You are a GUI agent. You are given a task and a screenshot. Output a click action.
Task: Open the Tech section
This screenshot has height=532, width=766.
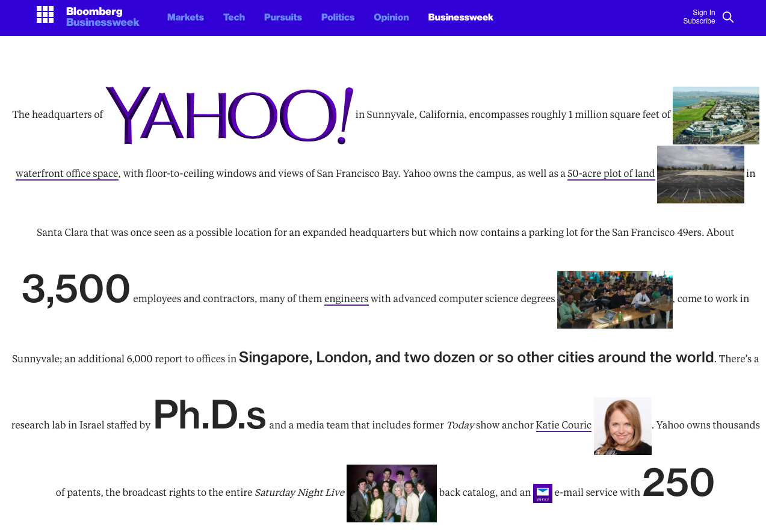point(234,17)
